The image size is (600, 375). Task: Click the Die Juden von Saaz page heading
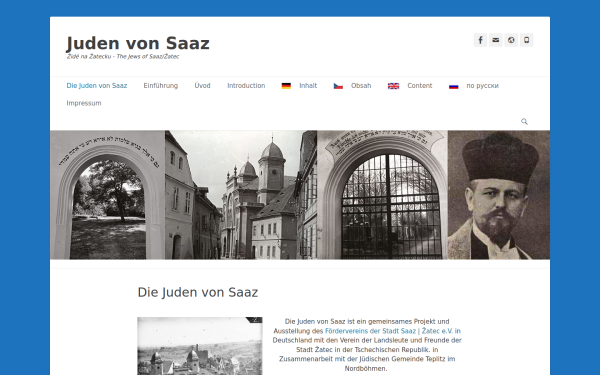point(198,292)
